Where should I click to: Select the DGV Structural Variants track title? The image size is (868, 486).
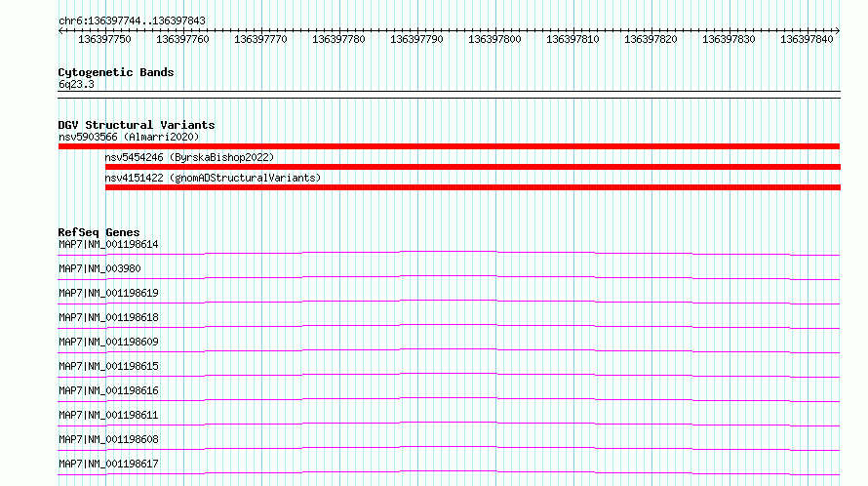[137, 125]
